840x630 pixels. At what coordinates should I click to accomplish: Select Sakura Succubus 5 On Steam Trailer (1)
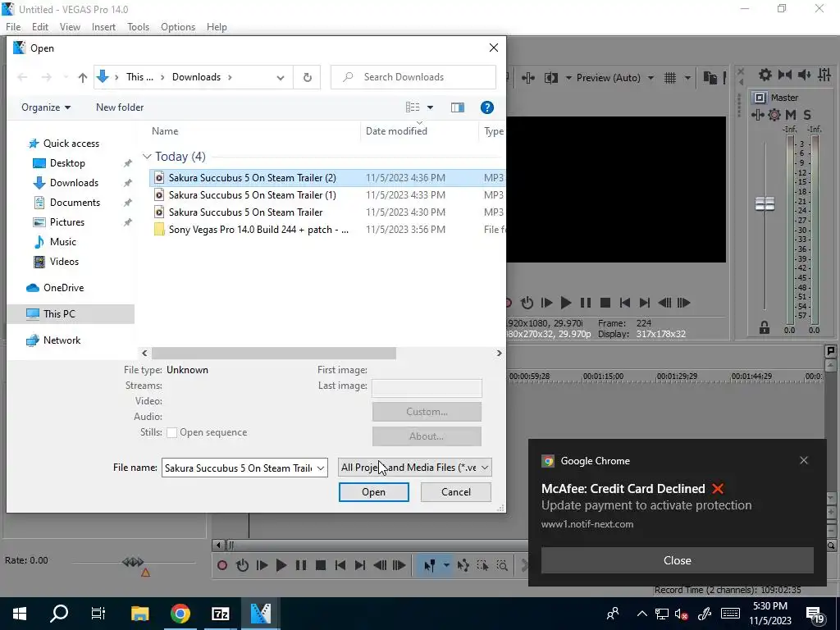[x=252, y=195]
